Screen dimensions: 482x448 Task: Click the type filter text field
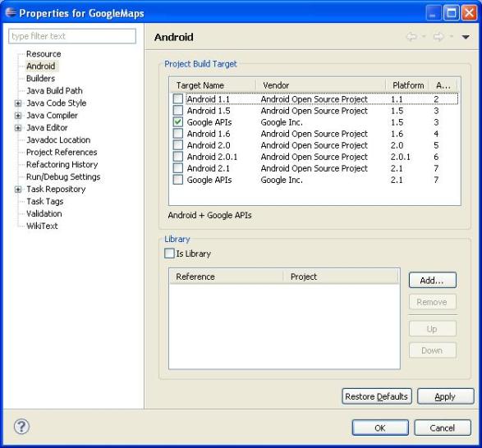(x=72, y=36)
